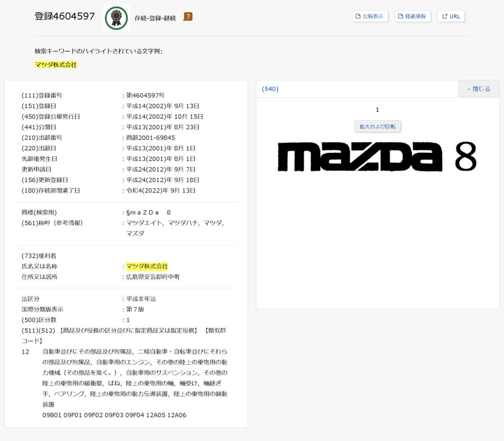Click the green circle seal next to 登録4604597

[x=116, y=18]
